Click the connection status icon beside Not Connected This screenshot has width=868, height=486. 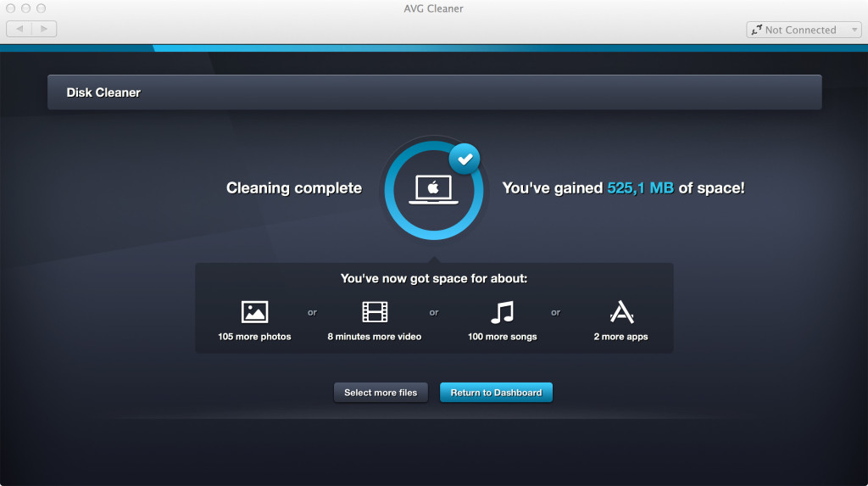pyautogui.click(x=756, y=30)
